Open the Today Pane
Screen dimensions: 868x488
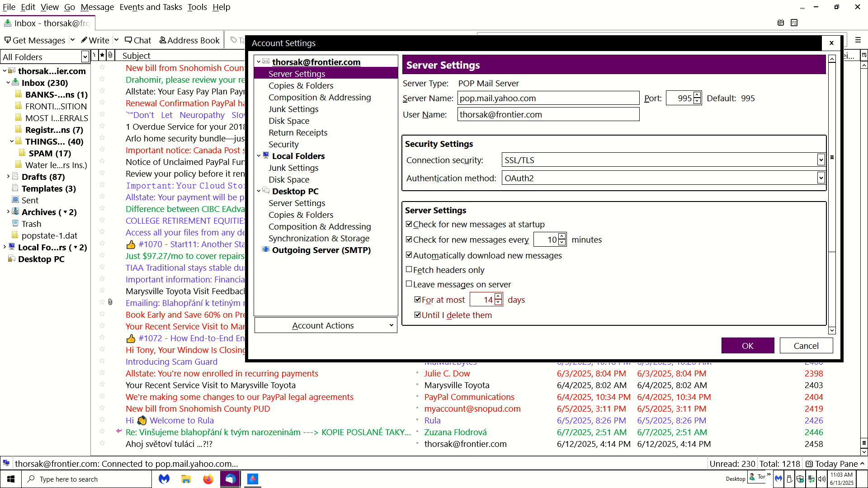point(835,464)
